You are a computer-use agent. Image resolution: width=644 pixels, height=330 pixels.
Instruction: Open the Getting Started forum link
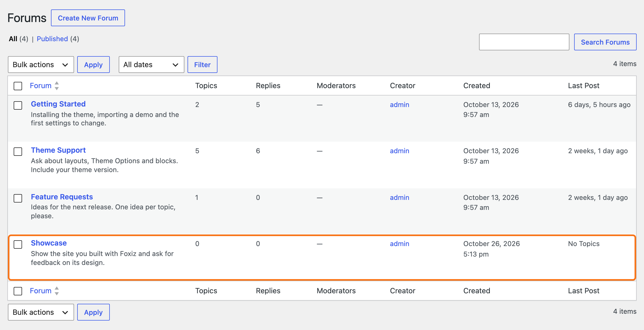pyautogui.click(x=58, y=104)
